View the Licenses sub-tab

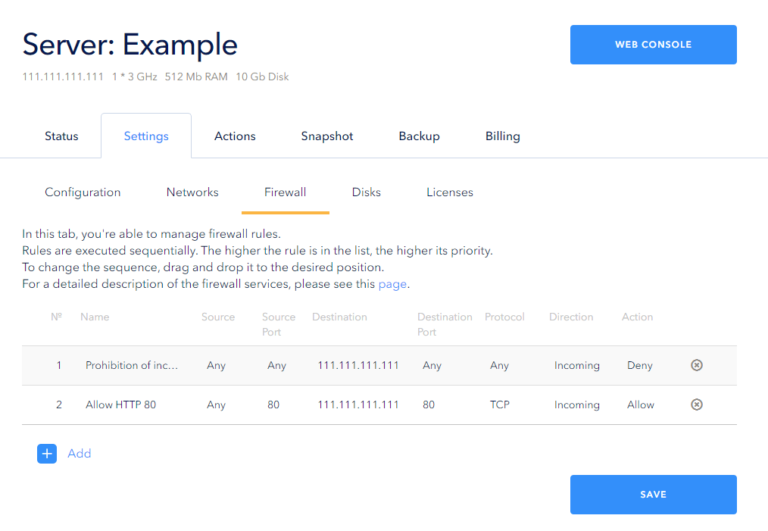[450, 192]
